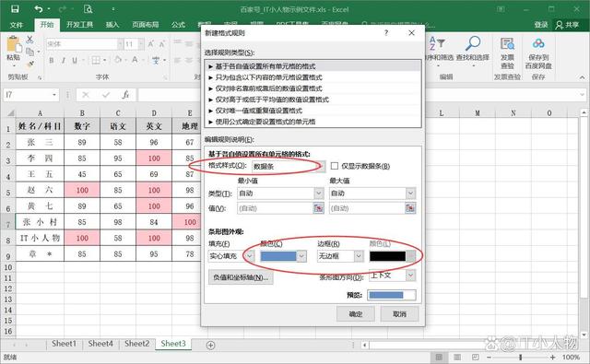Click the 登录 sign-in link

541,25
